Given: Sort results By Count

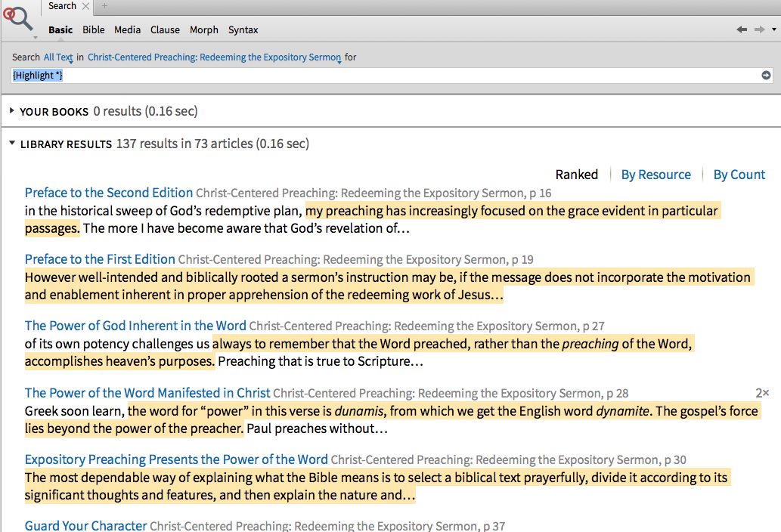Looking at the screenshot, I should point(739,175).
